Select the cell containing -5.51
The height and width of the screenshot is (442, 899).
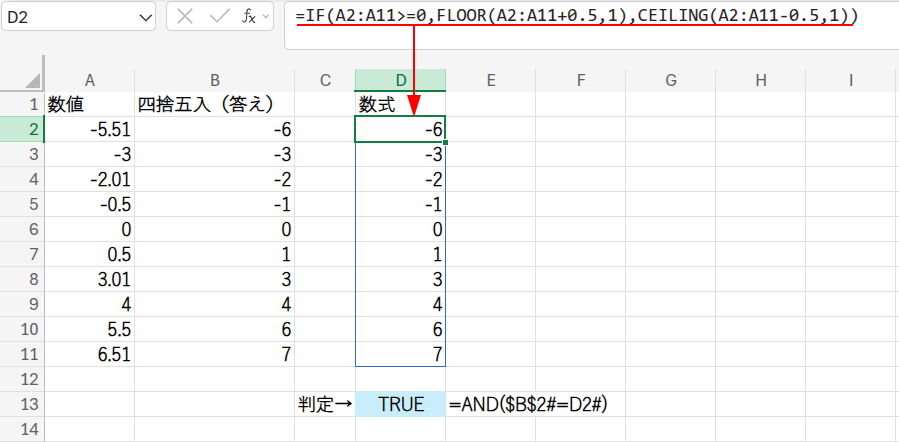tap(90, 129)
